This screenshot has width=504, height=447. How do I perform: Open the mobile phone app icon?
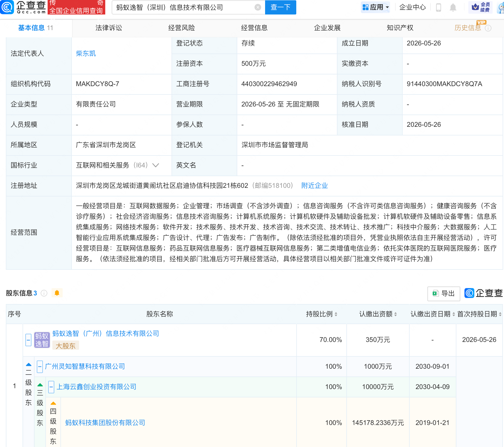point(439,7)
